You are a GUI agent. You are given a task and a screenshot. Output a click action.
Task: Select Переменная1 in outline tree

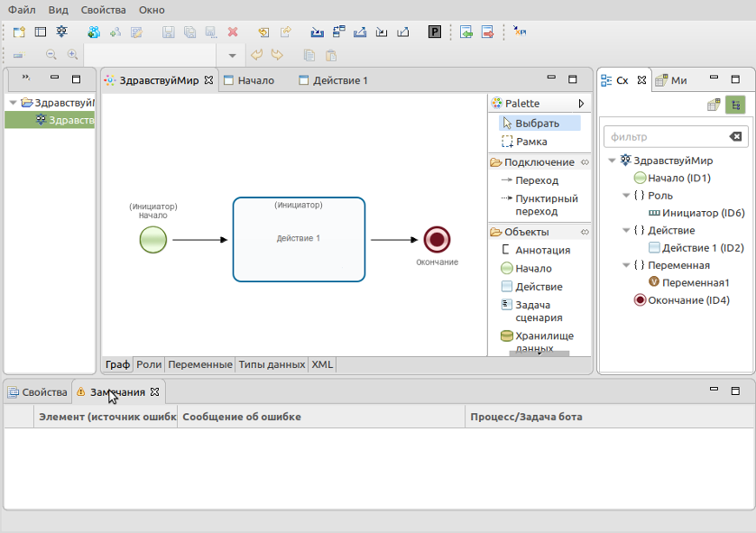point(689,283)
